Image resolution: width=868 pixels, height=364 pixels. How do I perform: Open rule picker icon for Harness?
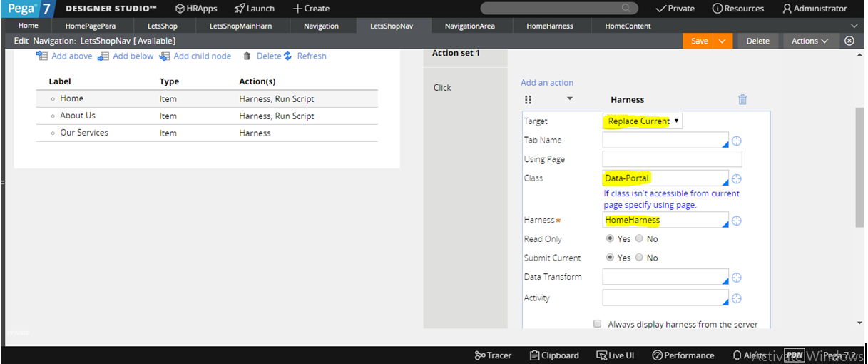[737, 221]
